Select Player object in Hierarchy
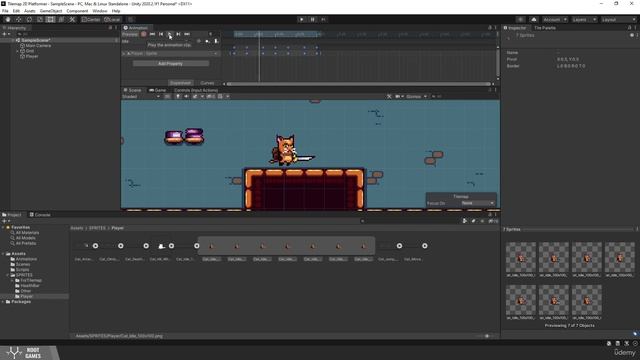Screen dimensions: 640x360 coord(32,56)
